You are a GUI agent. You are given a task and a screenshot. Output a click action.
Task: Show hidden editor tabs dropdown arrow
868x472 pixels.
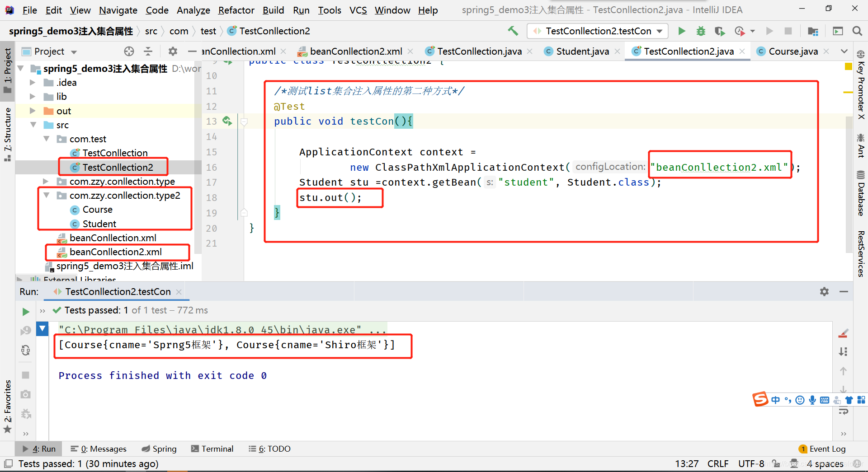pyautogui.click(x=844, y=51)
